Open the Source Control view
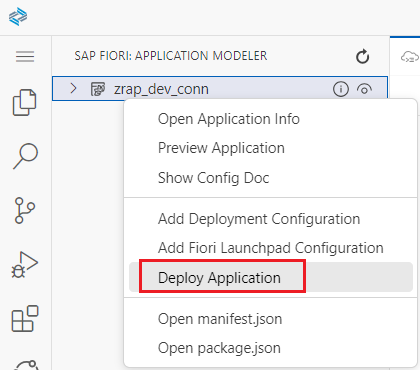 pos(25,210)
